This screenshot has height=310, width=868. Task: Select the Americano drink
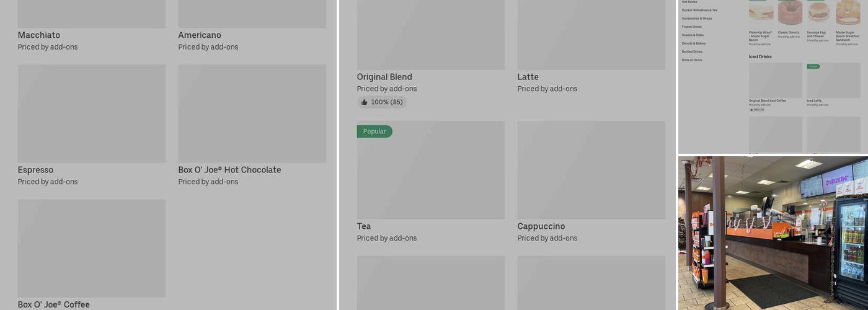pos(200,35)
